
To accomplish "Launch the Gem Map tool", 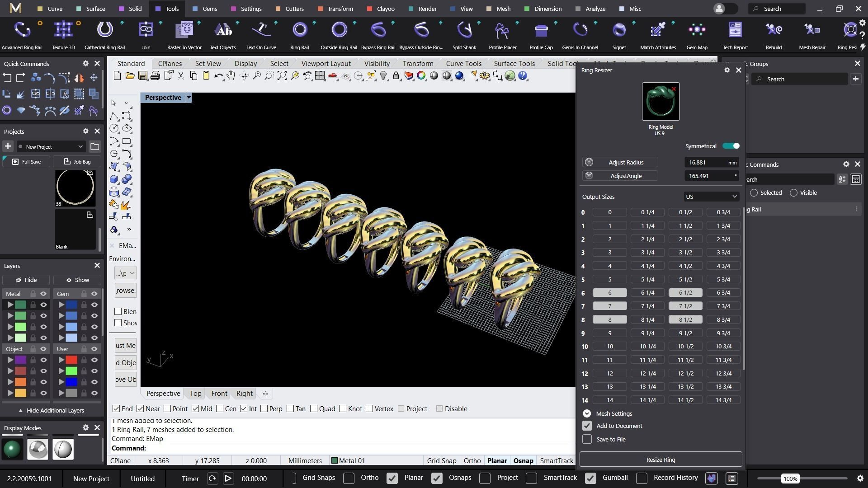I will (x=697, y=35).
